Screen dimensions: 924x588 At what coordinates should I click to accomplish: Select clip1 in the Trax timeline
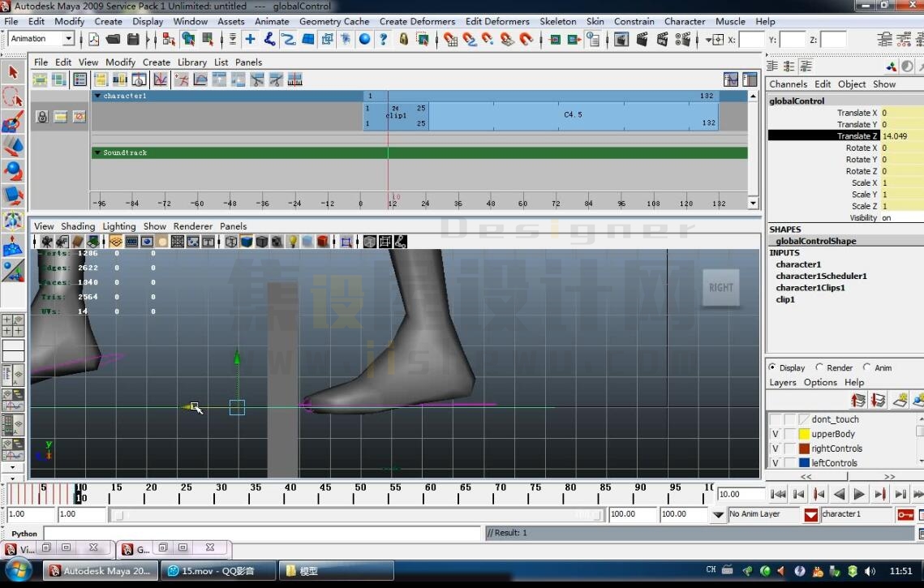pos(396,115)
